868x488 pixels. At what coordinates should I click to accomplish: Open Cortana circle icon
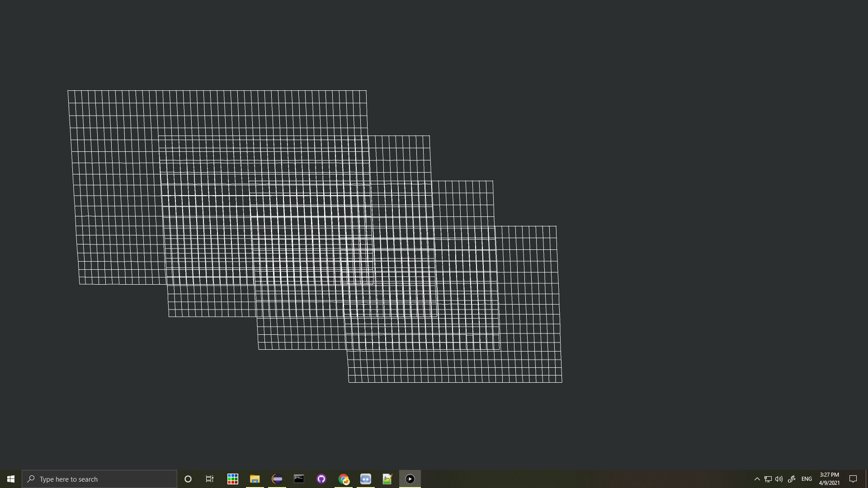point(188,479)
